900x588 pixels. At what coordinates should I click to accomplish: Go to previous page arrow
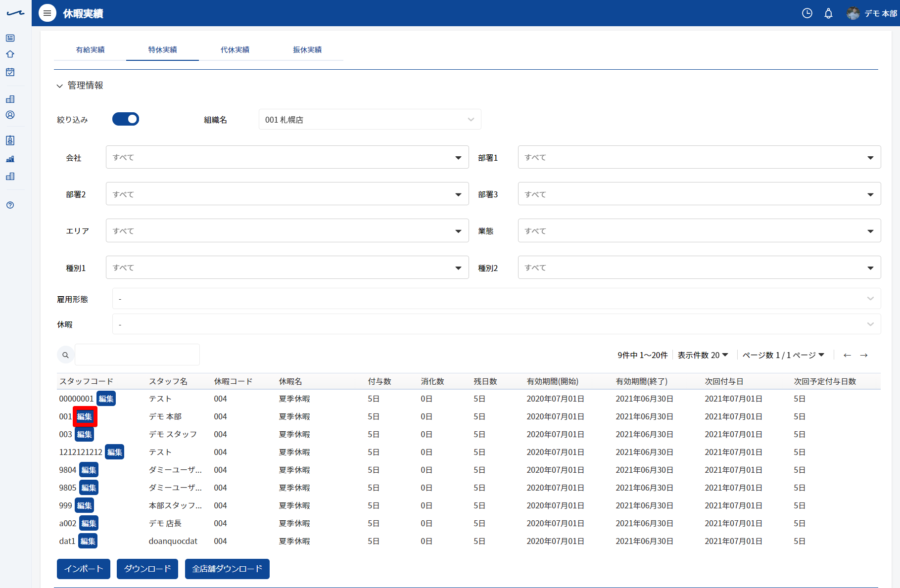pyautogui.click(x=847, y=355)
